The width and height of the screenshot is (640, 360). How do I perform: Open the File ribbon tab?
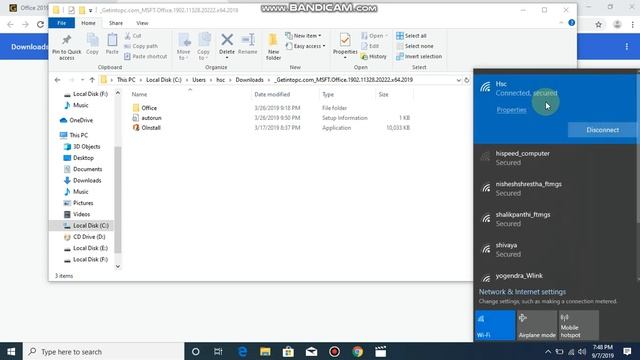(x=62, y=23)
